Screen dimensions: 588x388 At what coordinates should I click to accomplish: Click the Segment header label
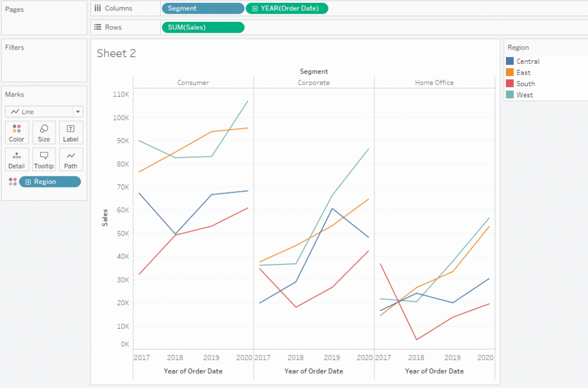[x=314, y=71]
